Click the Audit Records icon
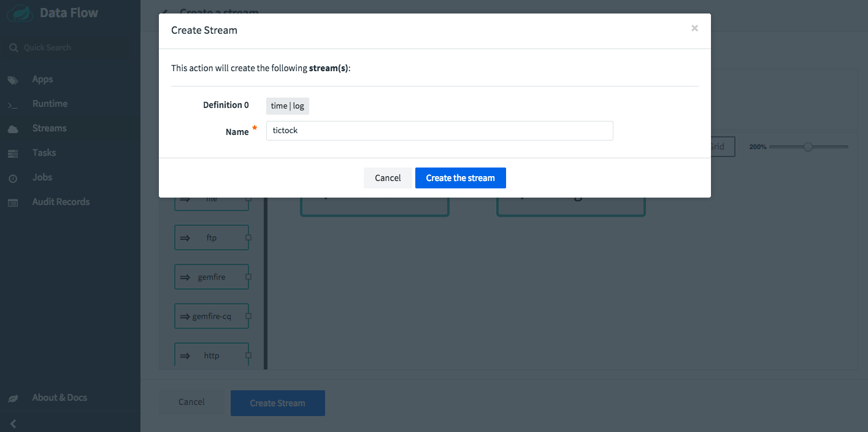 pyautogui.click(x=13, y=202)
